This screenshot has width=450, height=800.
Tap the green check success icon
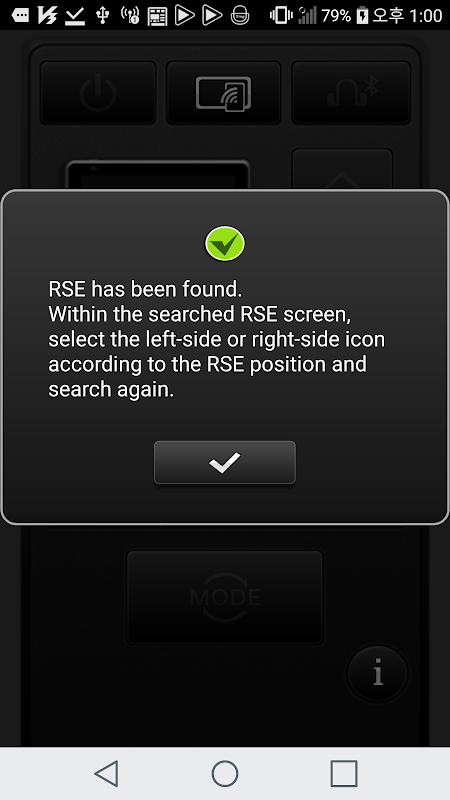(x=225, y=244)
